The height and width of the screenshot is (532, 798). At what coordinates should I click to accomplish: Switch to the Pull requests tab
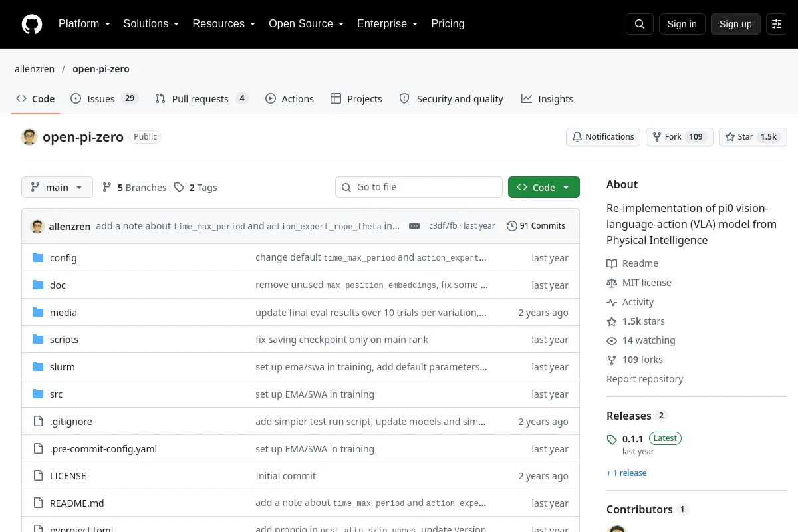tap(201, 98)
